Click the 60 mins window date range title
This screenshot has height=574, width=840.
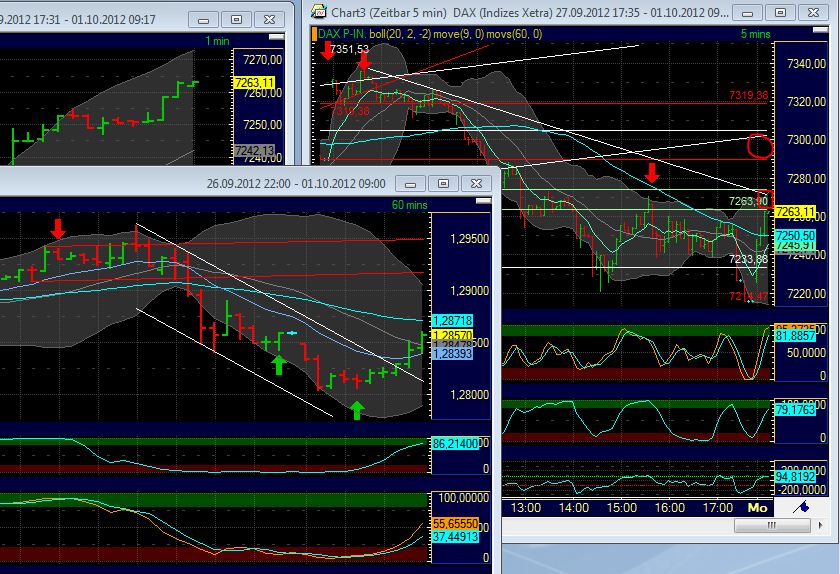[296, 184]
